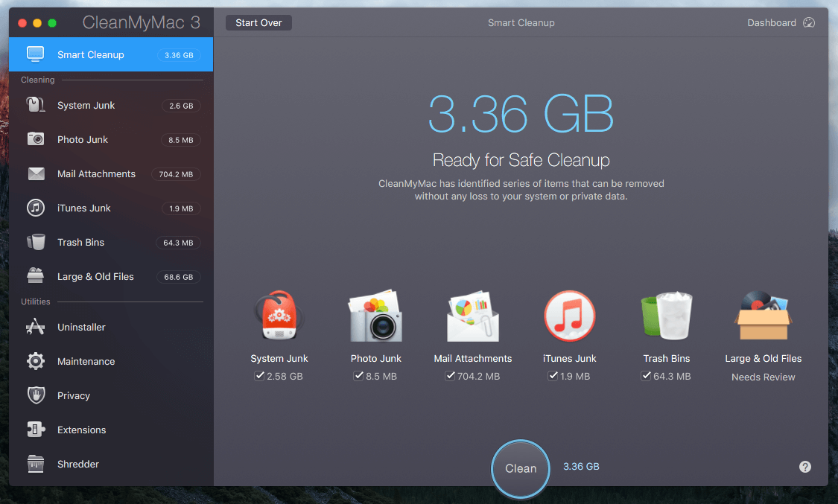Uncheck the System Junk 2.58 GB checkbox

tap(259, 376)
